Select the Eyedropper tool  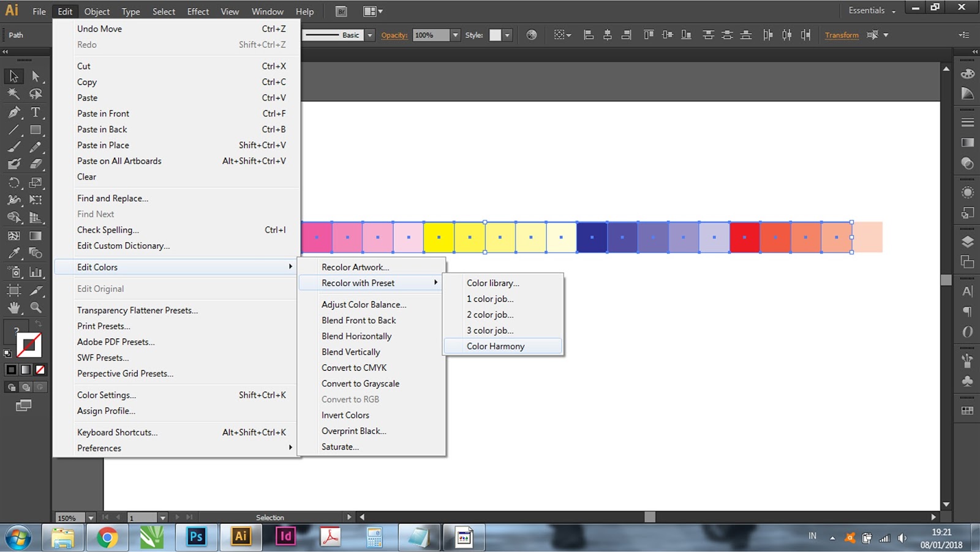click(x=15, y=253)
